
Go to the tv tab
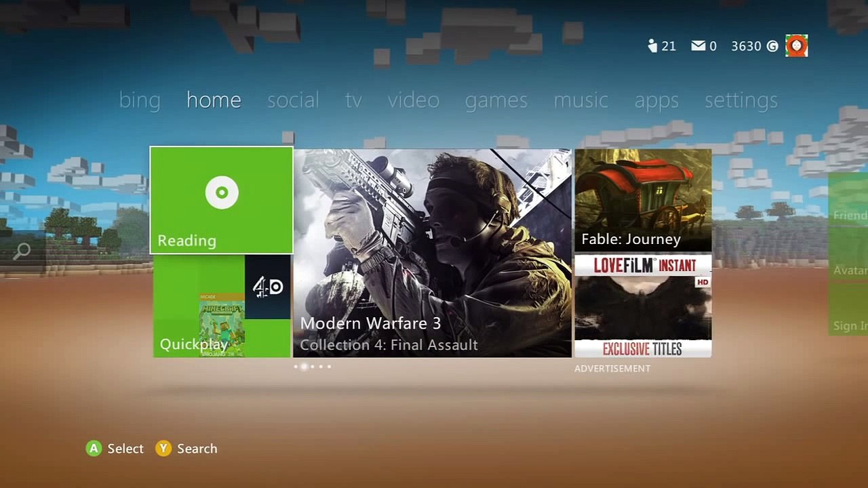(353, 100)
